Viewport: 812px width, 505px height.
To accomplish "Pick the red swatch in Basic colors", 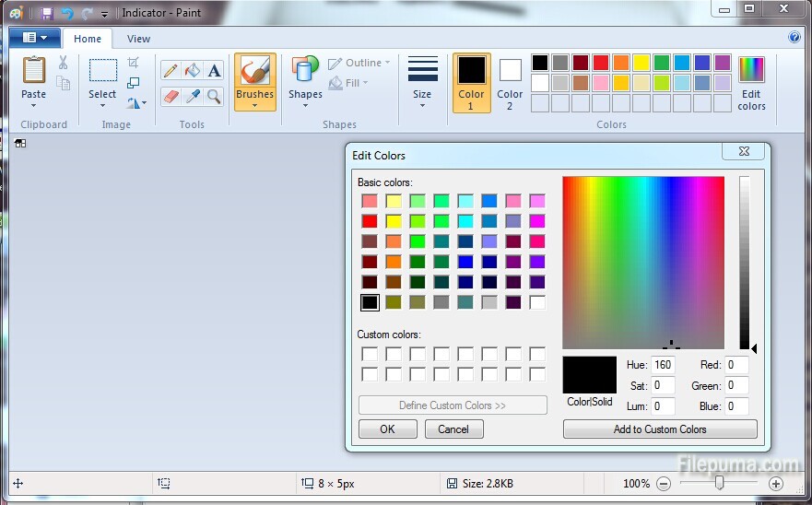I will pyautogui.click(x=370, y=221).
